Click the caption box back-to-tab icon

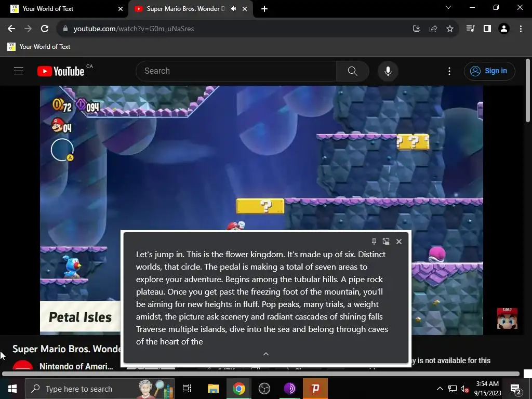386,242
